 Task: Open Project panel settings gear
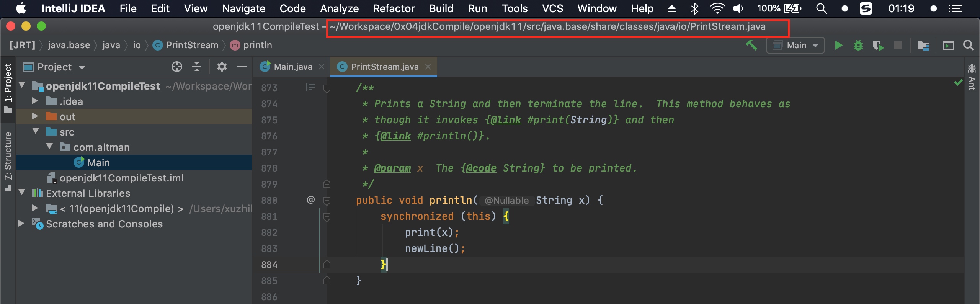point(222,67)
